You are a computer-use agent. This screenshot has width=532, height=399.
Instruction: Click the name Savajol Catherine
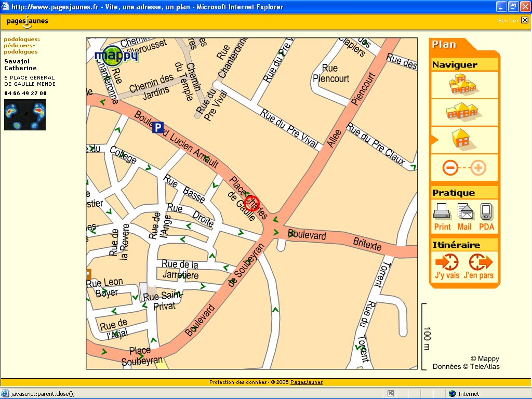(20, 64)
